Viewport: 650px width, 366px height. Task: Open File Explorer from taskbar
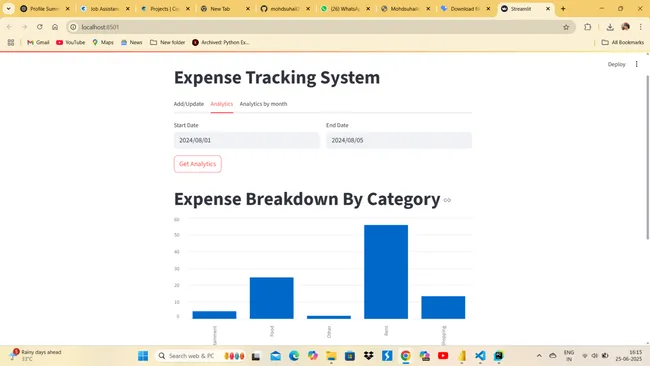(331, 356)
